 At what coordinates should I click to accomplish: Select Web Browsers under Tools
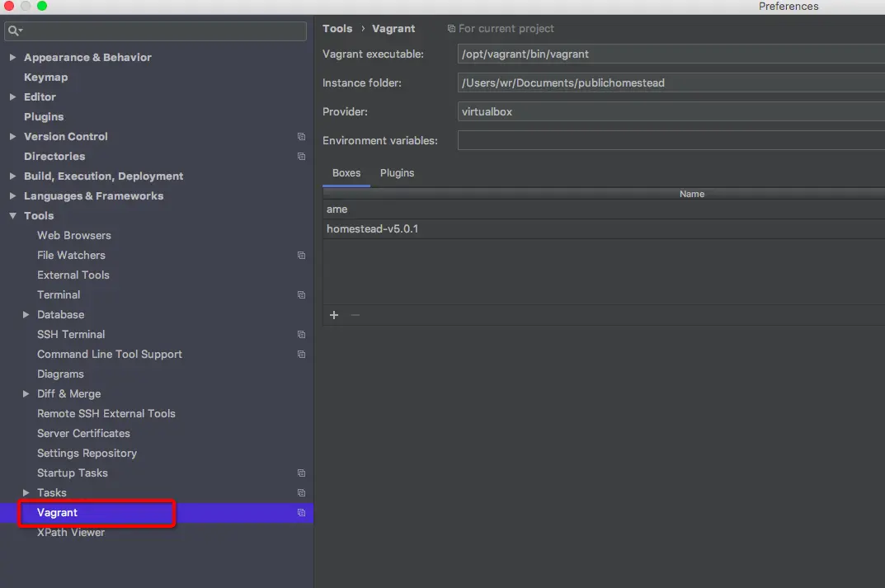pyautogui.click(x=74, y=235)
